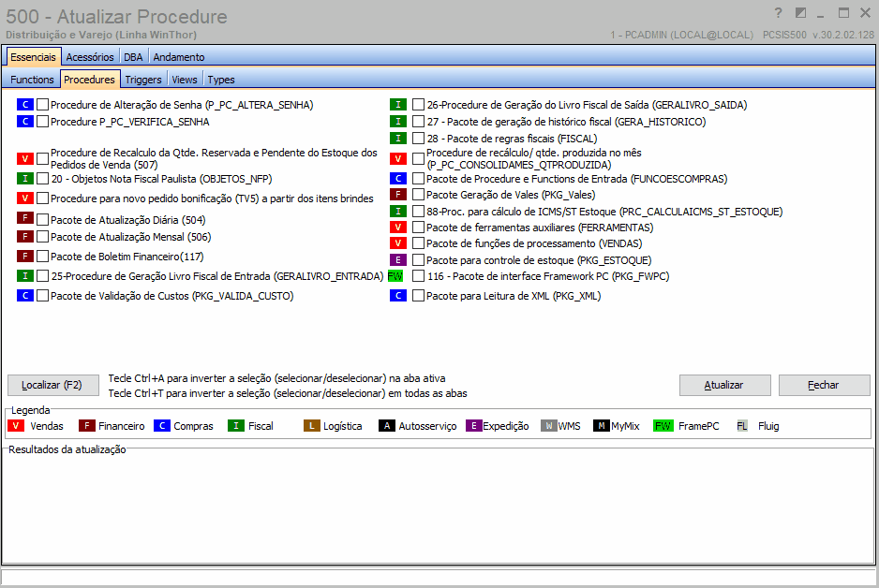Open the Functions sub-tab
This screenshot has width=879, height=588.
(32, 80)
